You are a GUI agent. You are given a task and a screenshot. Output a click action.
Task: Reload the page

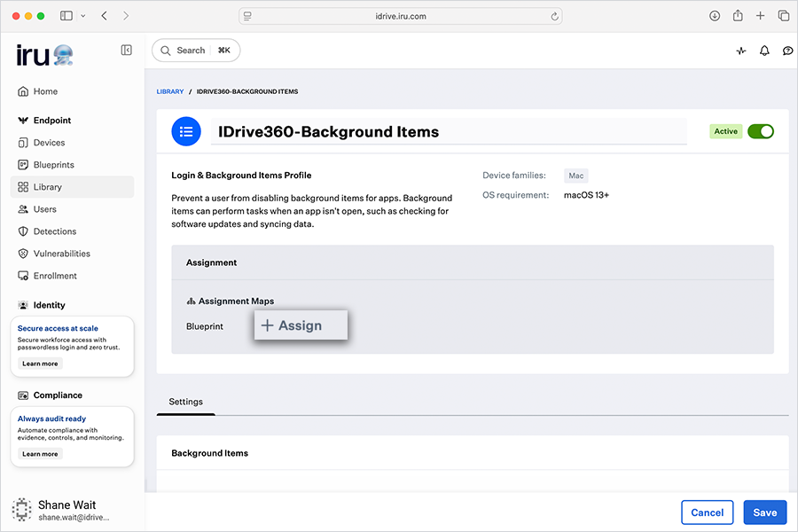click(554, 16)
